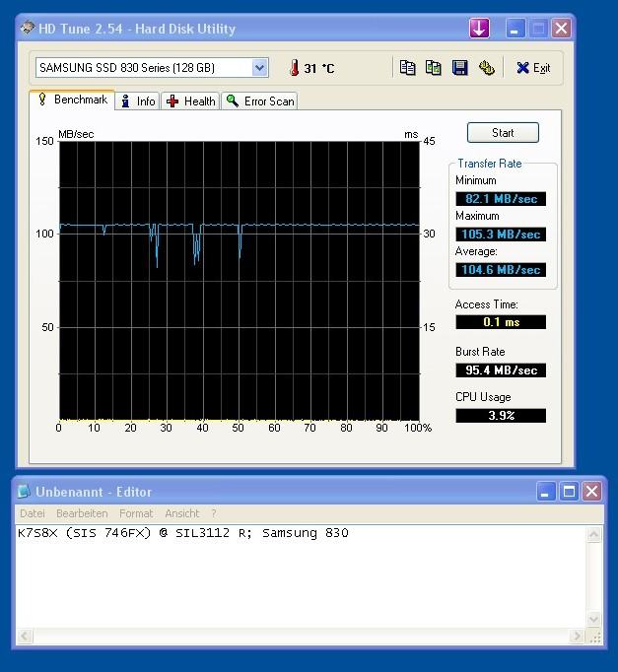Minimize the Editor window
This screenshot has height=672, width=618.
tap(546, 491)
